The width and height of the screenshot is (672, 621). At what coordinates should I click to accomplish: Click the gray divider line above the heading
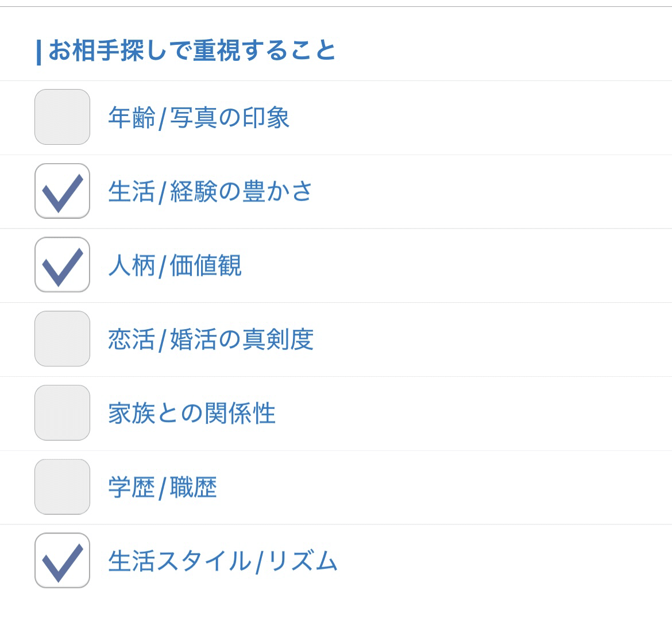coord(336,6)
